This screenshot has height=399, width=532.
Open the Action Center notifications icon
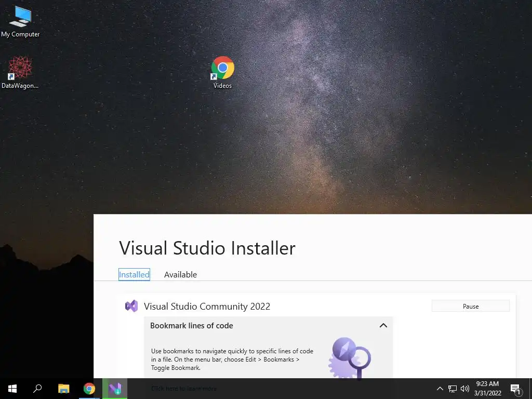(x=516, y=389)
